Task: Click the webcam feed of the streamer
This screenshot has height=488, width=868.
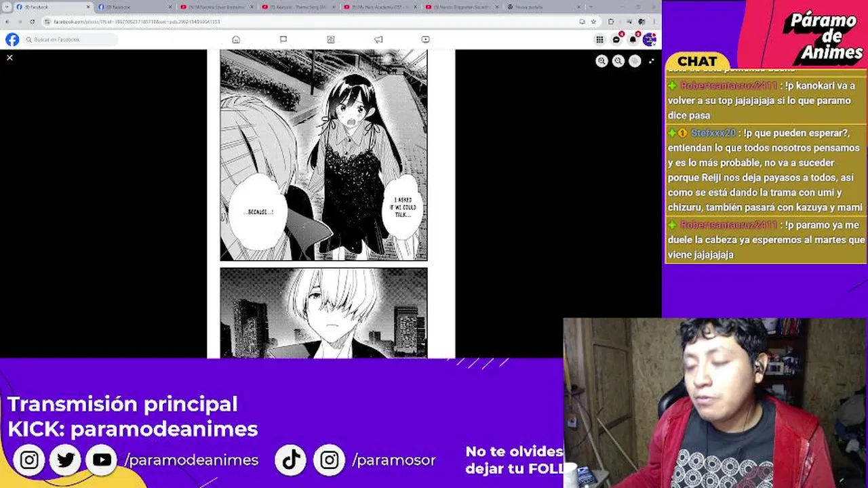Action: tap(715, 403)
